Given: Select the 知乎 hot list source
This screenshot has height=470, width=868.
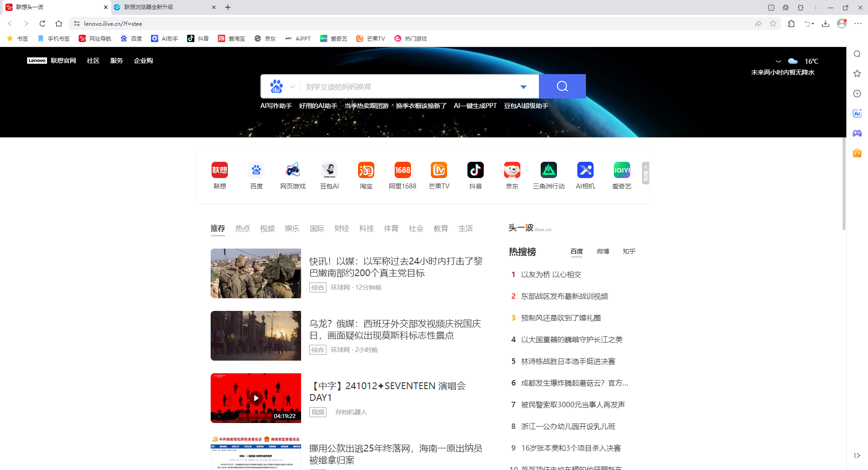Looking at the screenshot, I should (629, 251).
